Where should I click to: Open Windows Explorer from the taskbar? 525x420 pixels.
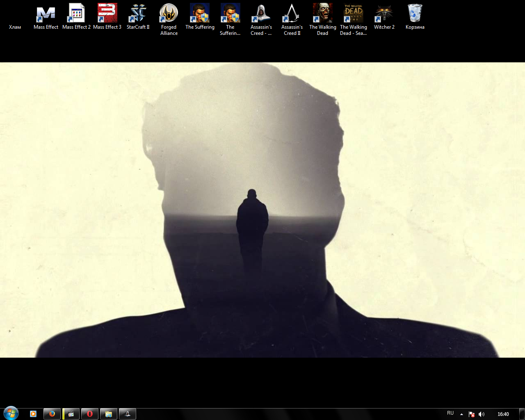[x=109, y=414]
